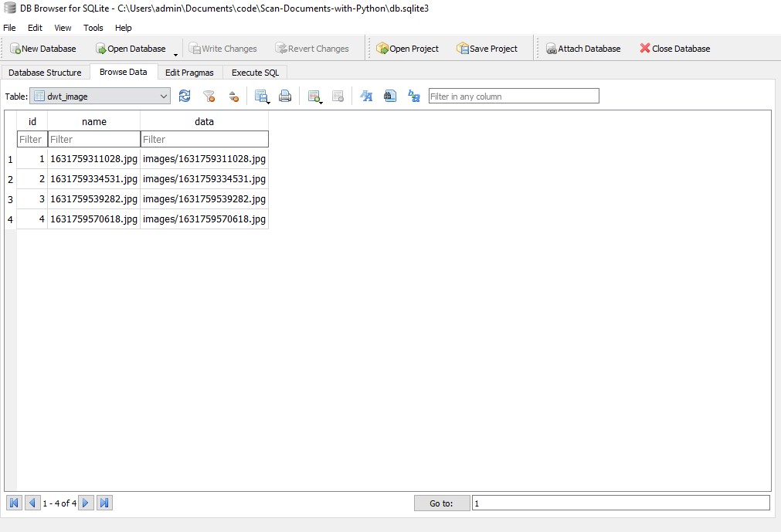
Task: Clear all filters icon
Action: point(209,97)
